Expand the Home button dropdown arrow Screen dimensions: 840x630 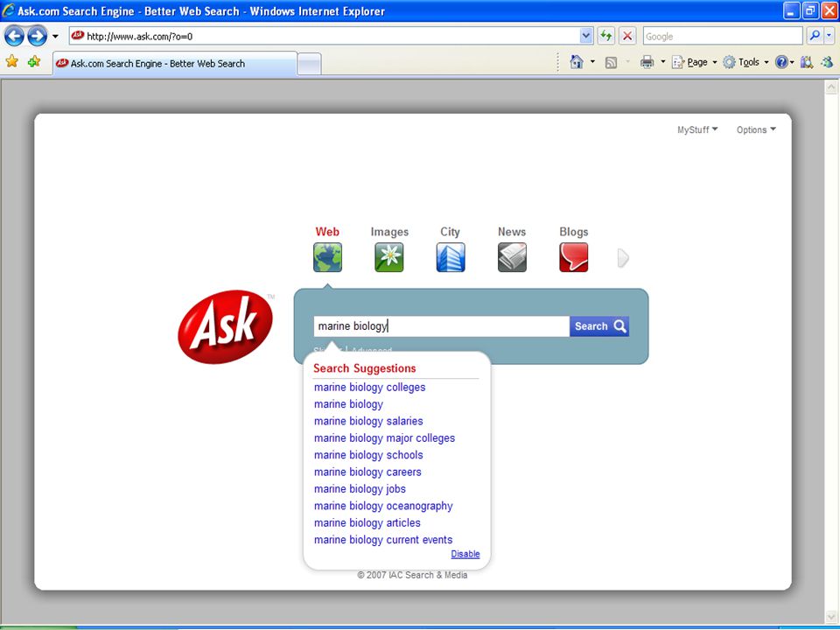tap(592, 62)
